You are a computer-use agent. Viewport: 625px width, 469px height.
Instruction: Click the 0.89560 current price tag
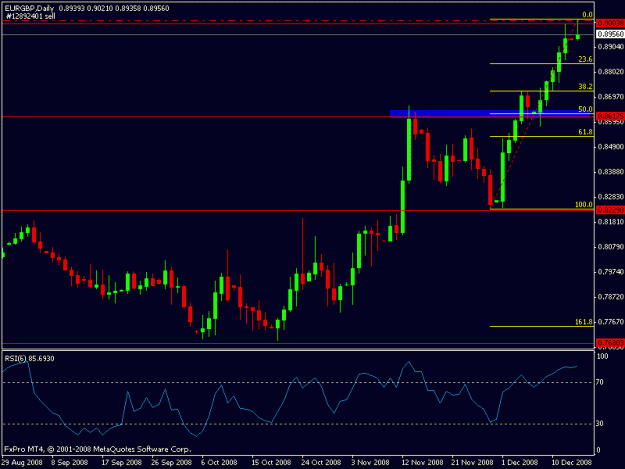tap(610, 34)
